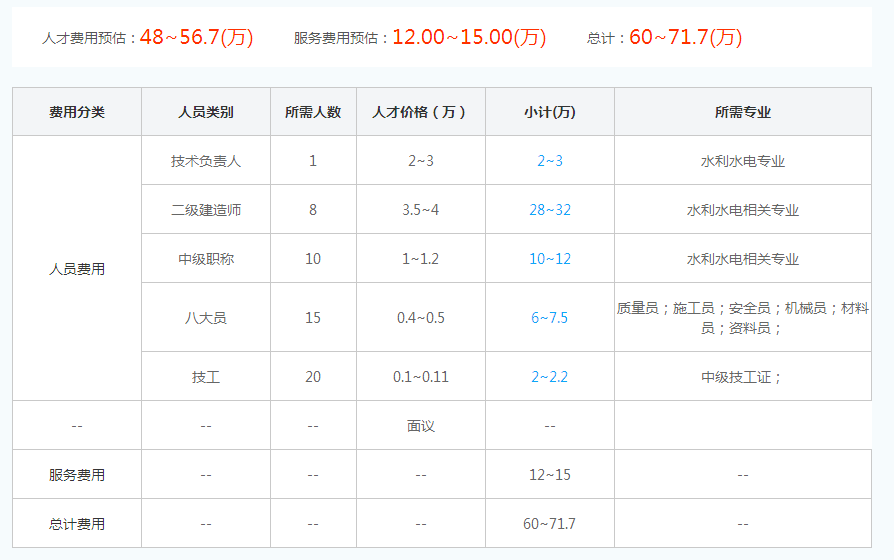Screen dimensions: 894x560
Task: Click the blue 2~2.2 subtotal link
Action: pos(550,377)
